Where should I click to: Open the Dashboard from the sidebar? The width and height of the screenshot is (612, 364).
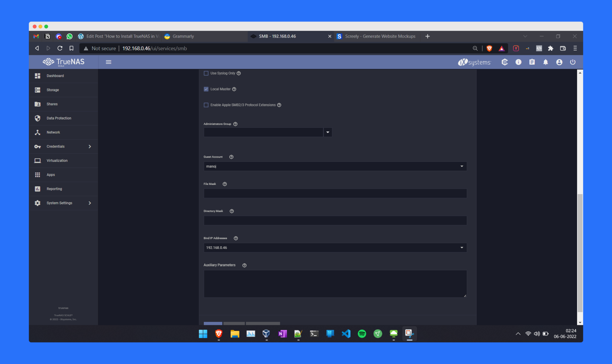coord(55,76)
